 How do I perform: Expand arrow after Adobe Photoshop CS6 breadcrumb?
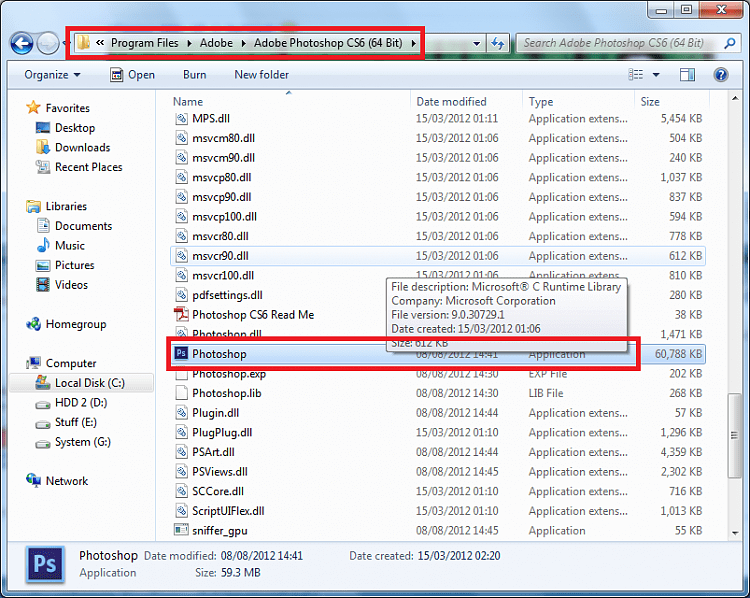pos(413,43)
